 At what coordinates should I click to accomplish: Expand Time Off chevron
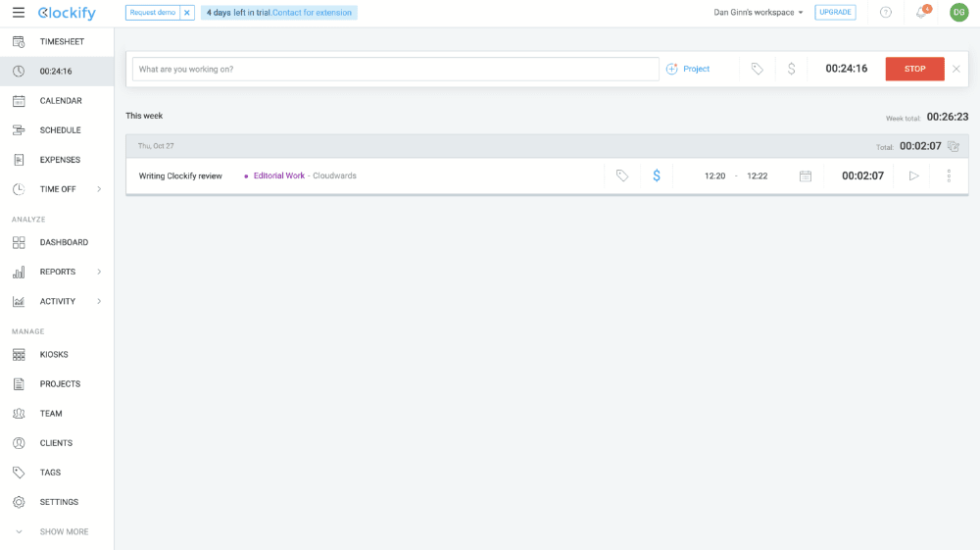[x=99, y=189]
